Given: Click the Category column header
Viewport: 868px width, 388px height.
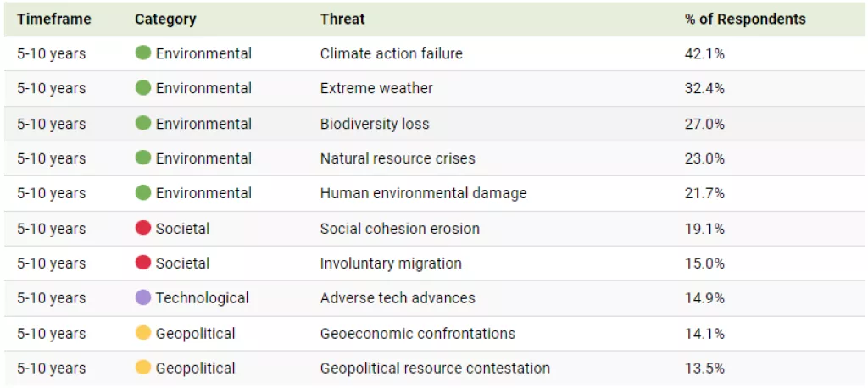Looking at the screenshot, I should pyautogui.click(x=165, y=19).
